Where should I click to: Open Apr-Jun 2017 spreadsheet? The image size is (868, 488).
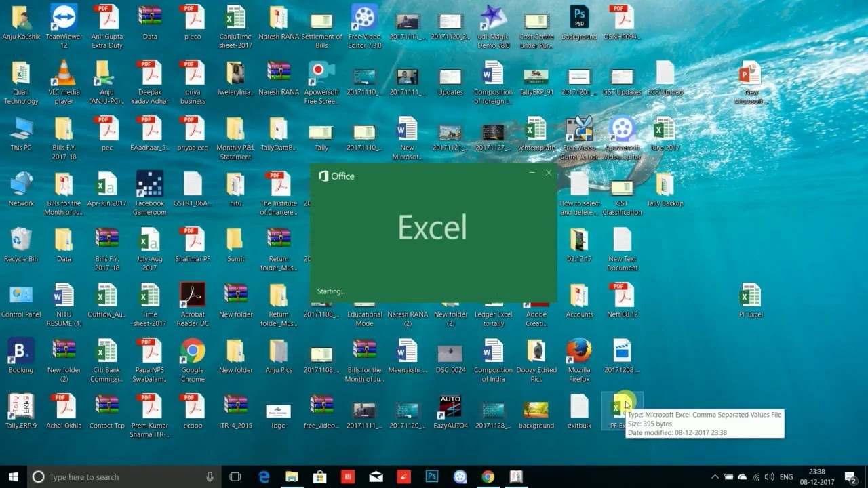(x=106, y=190)
